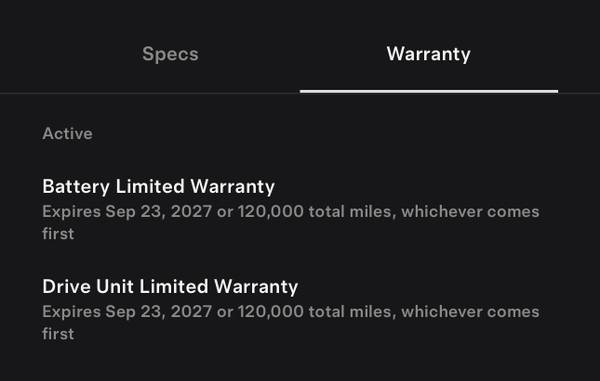Click 'whichever comes' text under Battery warranty

click(x=470, y=212)
